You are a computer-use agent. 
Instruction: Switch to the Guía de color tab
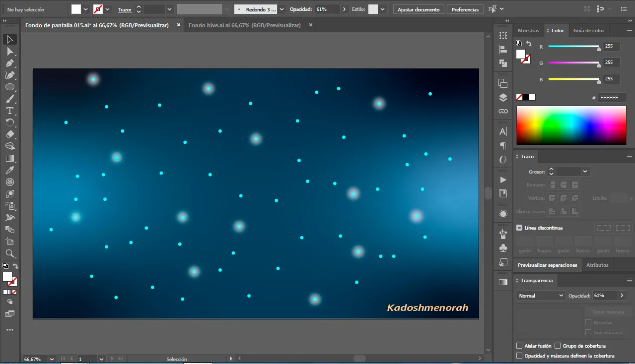pyautogui.click(x=589, y=30)
